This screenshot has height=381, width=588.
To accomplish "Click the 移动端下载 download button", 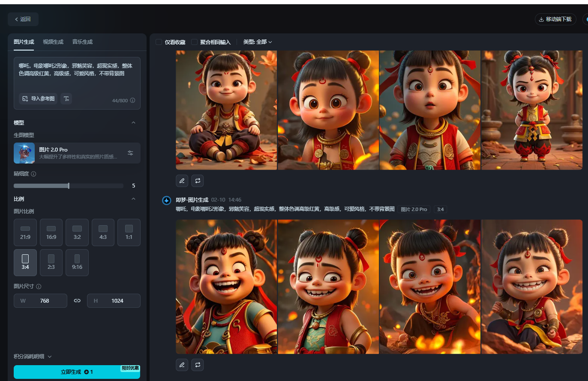I will [x=555, y=19].
